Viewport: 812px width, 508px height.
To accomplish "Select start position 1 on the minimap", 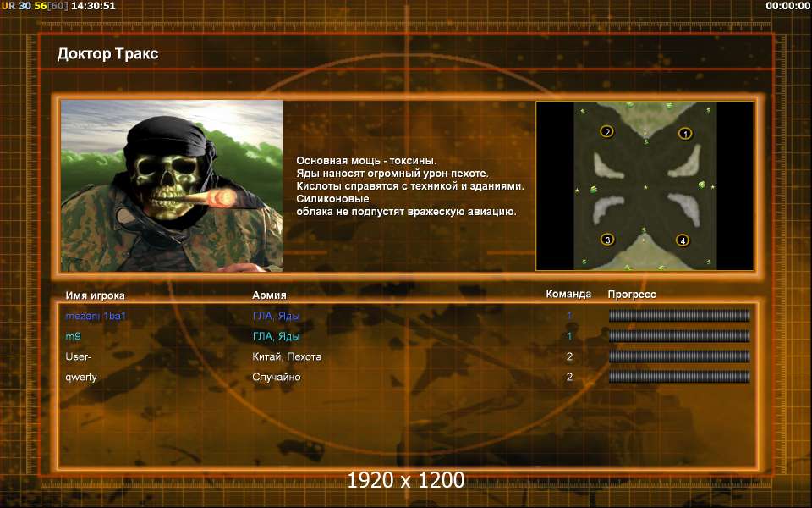I will point(685,134).
